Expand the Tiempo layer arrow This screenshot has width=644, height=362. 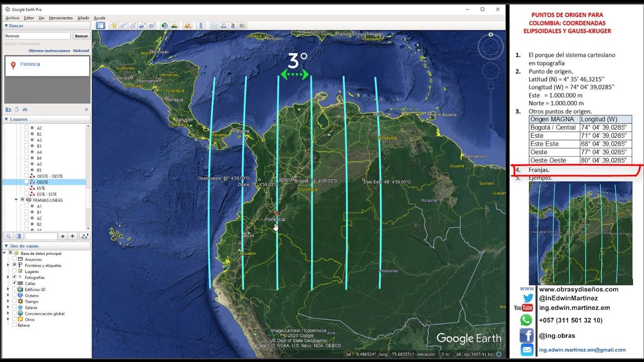click(8, 302)
